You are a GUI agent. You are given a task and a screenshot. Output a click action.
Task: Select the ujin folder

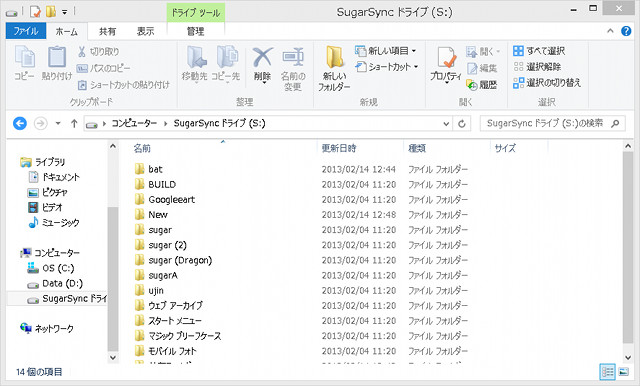click(149, 291)
